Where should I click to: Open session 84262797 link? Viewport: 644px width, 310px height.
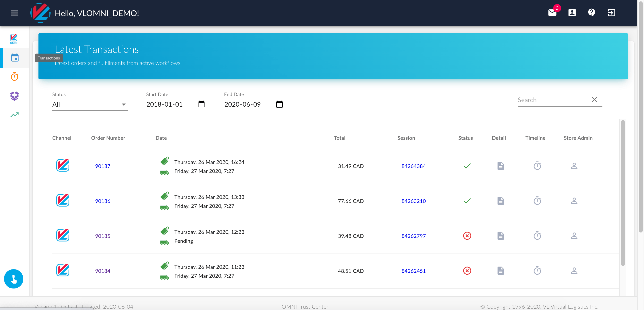(413, 236)
